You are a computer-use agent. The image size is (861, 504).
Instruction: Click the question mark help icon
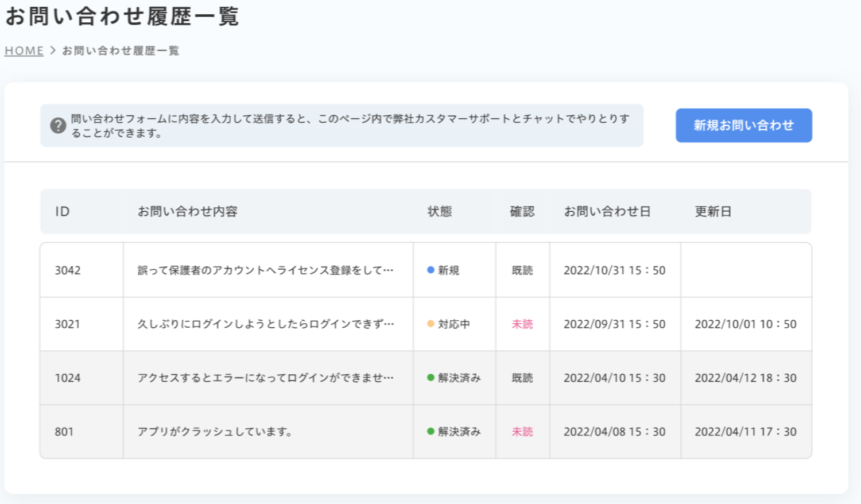(58, 126)
